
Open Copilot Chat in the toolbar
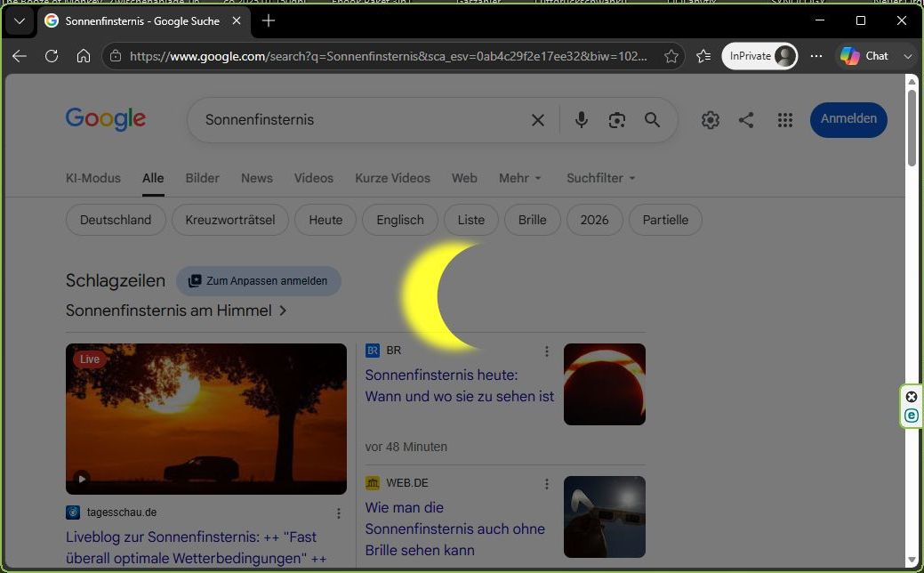point(864,56)
